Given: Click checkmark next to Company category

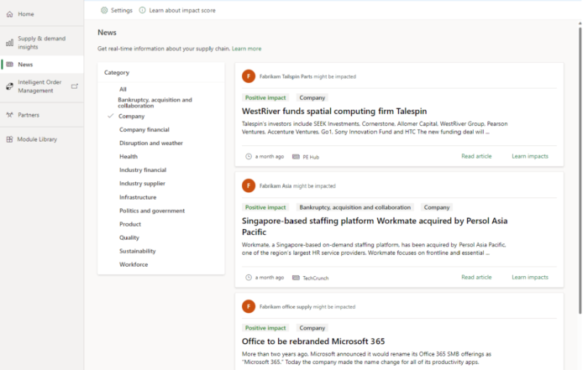Looking at the screenshot, I should pyautogui.click(x=110, y=116).
